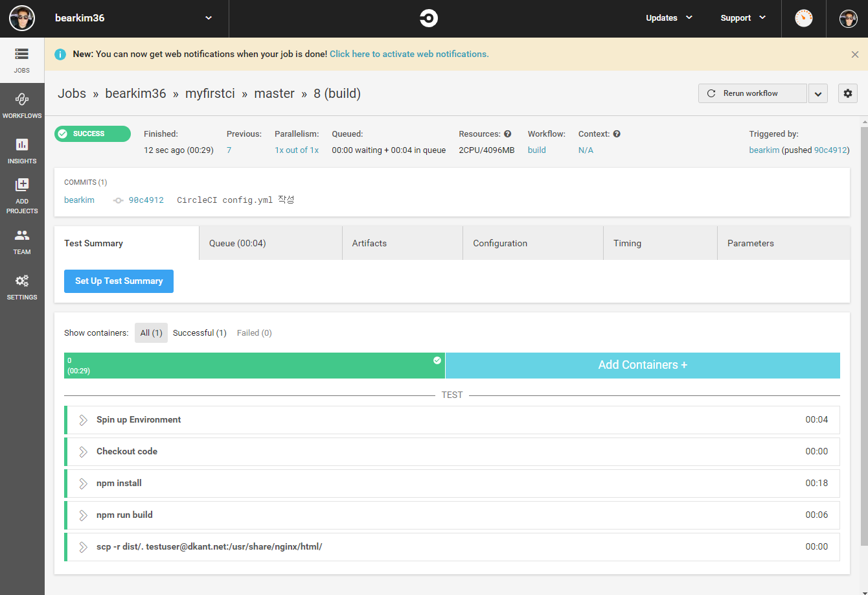This screenshot has height=595, width=868.
Task: Click the help icon next to Resources
Action: [508, 134]
